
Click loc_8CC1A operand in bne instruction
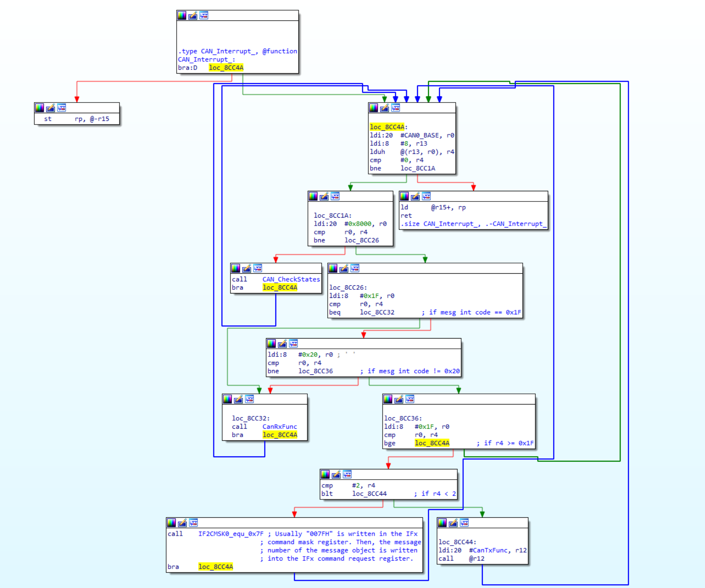tap(418, 168)
